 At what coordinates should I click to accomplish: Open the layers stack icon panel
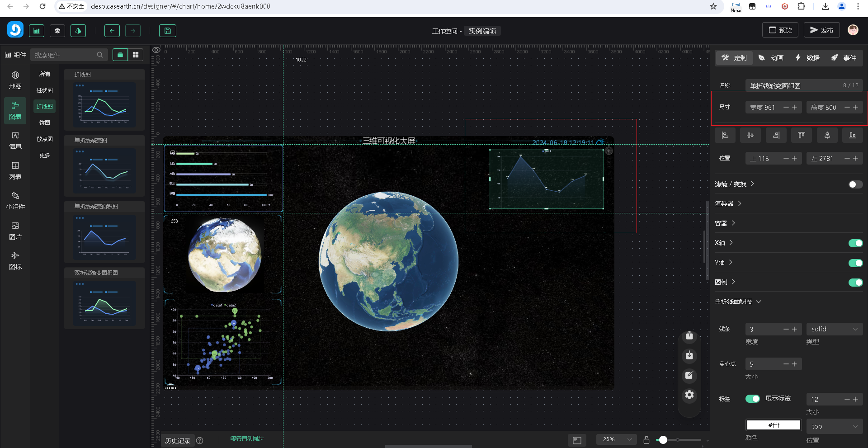pyautogui.click(x=57, y=31)
